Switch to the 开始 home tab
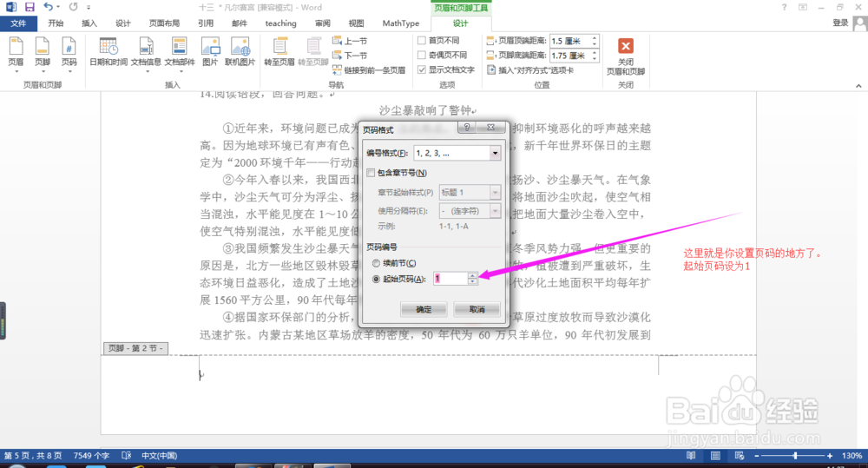868x468 pixels. [56, 23]
